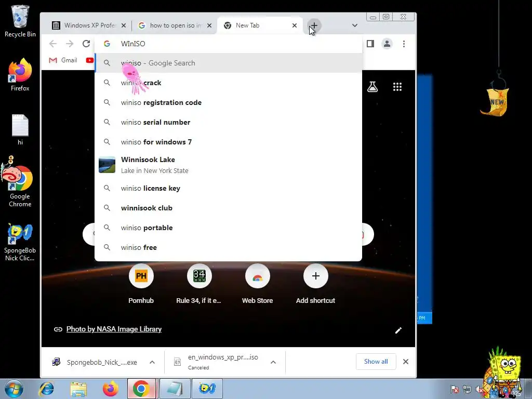Click the Chrome forward arrow button
This screenshot has width=532, height=399.
(70, 44)
